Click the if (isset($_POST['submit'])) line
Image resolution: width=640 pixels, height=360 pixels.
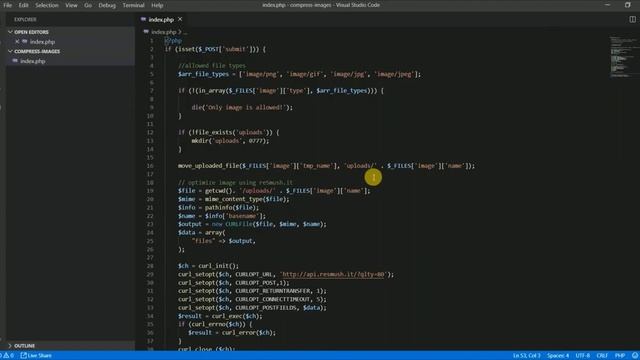[x=215, y=49]
